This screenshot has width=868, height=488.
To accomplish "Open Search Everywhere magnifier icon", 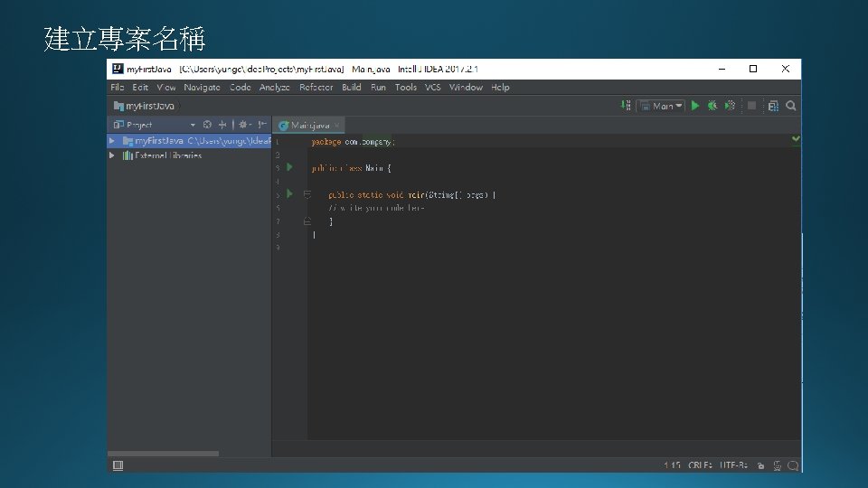I will click(x=790, y=106).
